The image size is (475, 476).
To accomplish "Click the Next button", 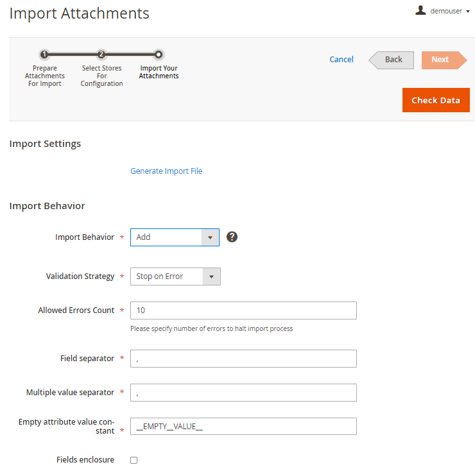I will click(x=444, y=60).
